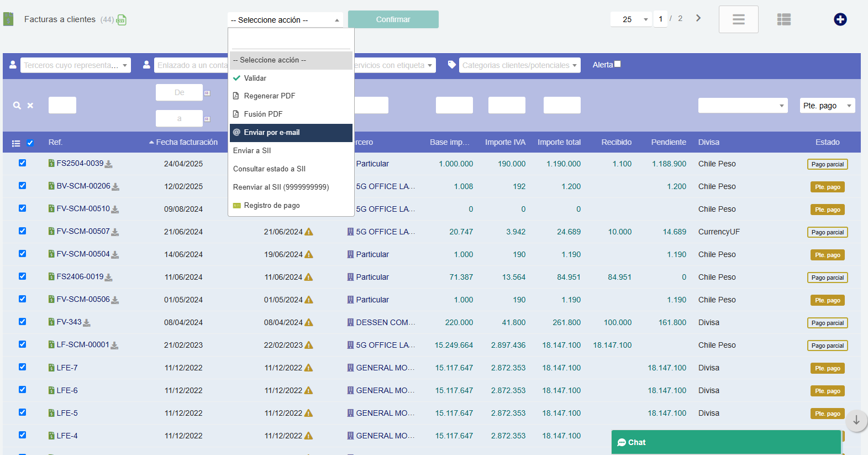Open Categorías clientes/potenciales dropdown
This screenshot has height=455, width=868.
point(519,65)
